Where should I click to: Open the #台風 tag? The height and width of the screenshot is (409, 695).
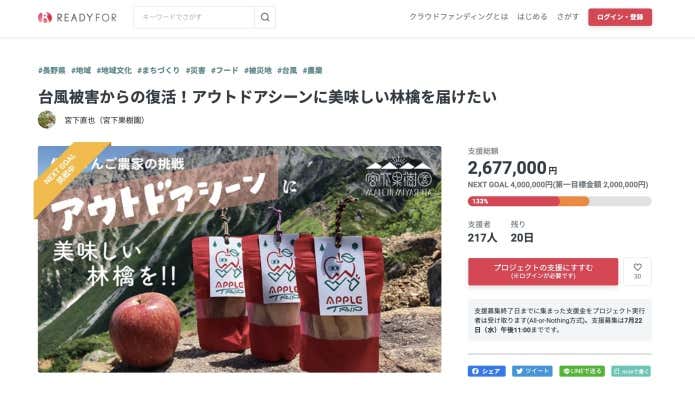[287, 70]
